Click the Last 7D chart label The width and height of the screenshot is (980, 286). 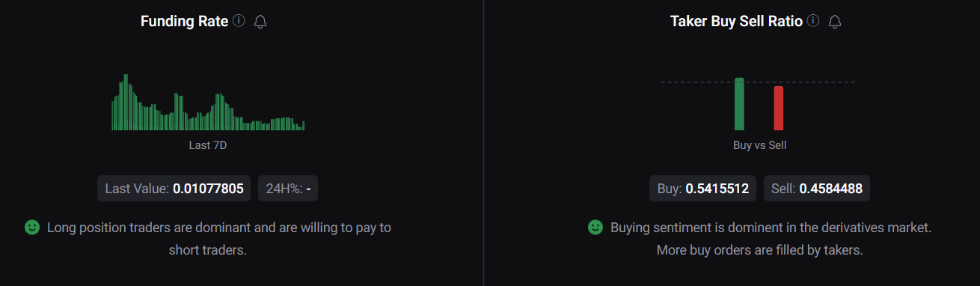click(x=208, y=145)
